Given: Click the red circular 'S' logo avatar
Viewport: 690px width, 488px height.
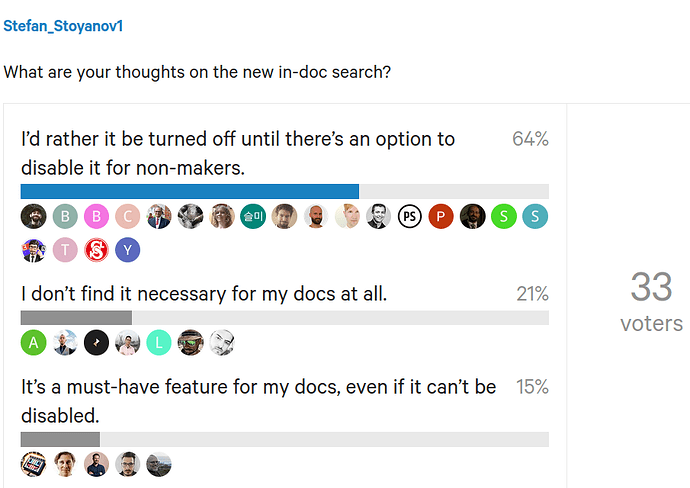Looking at the screenshot, I should (96, 250).
